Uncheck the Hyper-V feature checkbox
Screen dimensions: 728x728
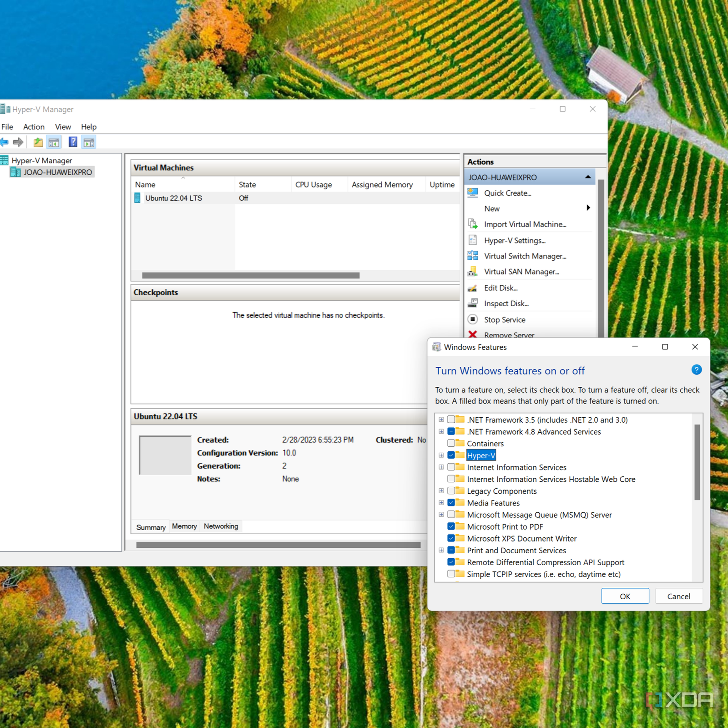pyautogui.click(x=451, y=455)
